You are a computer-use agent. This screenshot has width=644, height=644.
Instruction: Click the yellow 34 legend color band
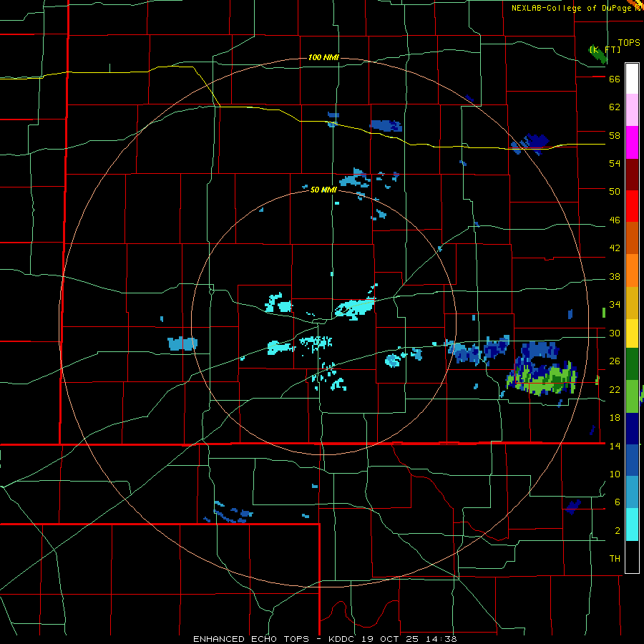(x=632, y=333)
